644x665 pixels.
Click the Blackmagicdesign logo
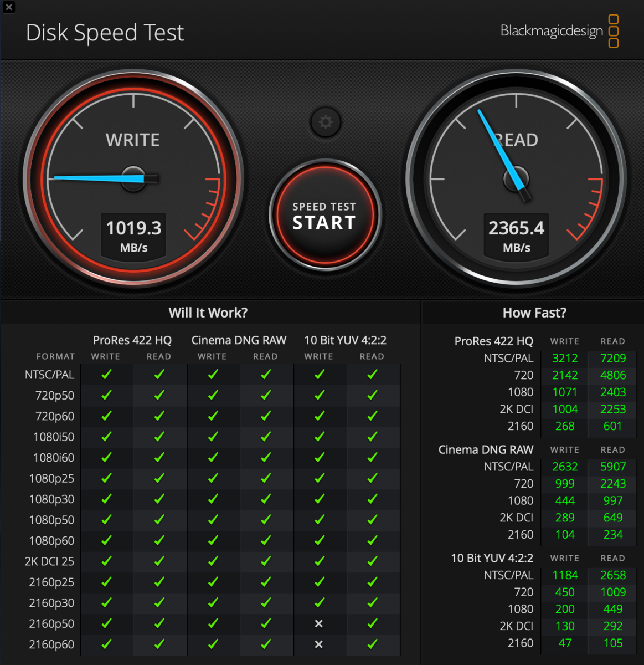pos(560,31)
